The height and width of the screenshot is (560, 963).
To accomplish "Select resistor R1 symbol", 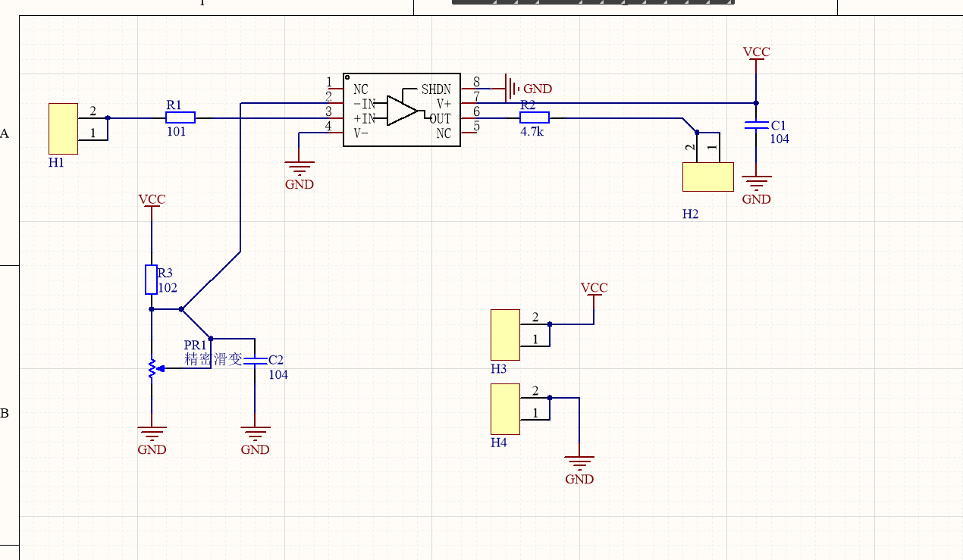I will point(180,117).
